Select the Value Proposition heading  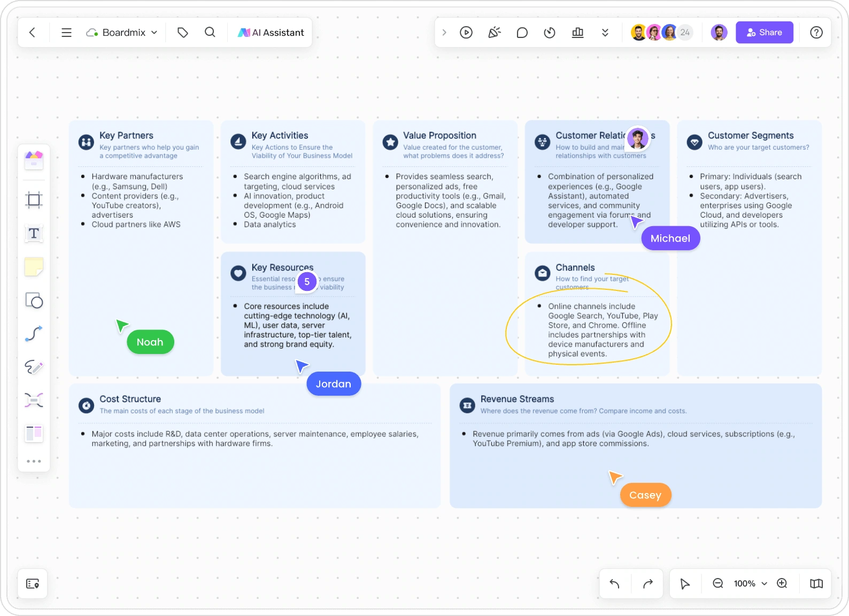pyautogui.click(x=439, y=136)
